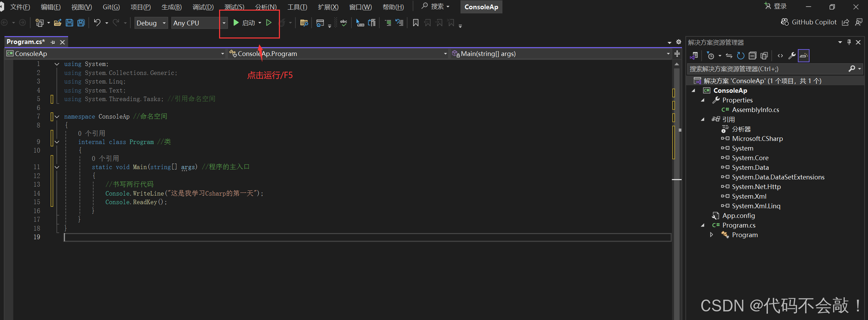Collapse the 引用 node in Solution Explorer
The image size is (868, 320).
(x=703, y=119)
